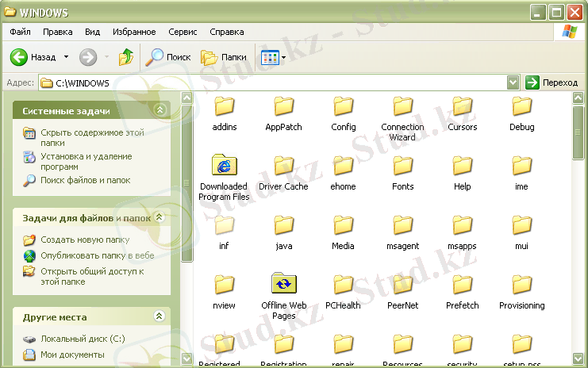Select the PCHealth folder icon
588x368 pixels.
click(x=344, y=284)
